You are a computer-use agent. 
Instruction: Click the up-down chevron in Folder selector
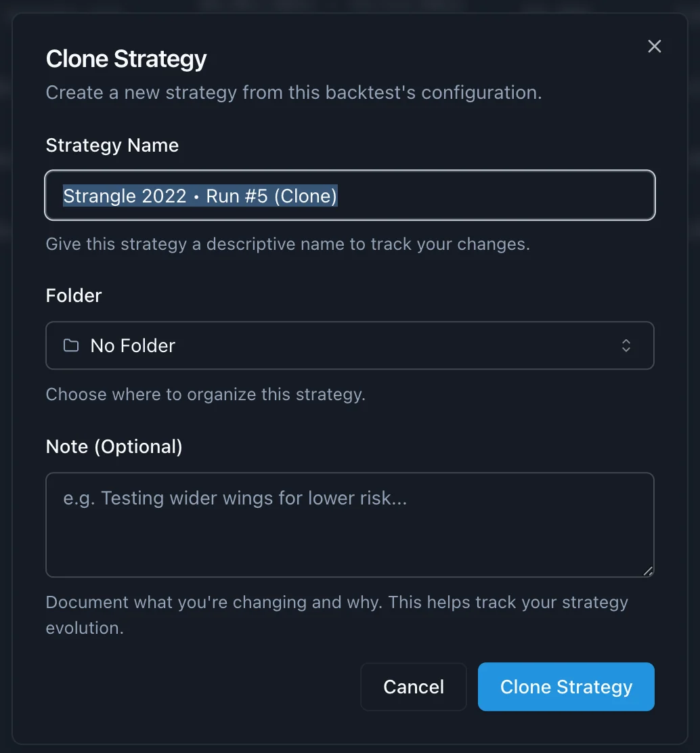coord(626,346)
